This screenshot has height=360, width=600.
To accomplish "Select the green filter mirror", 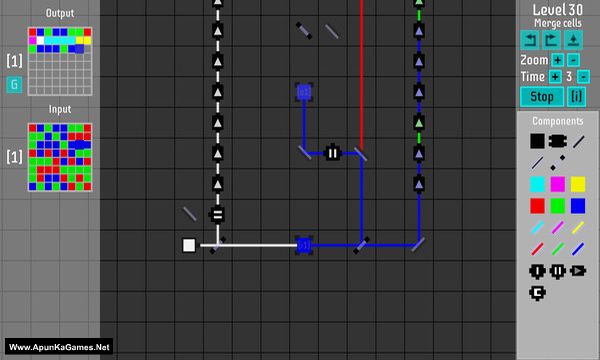I will pyautogui.click(x=558, y=249).
